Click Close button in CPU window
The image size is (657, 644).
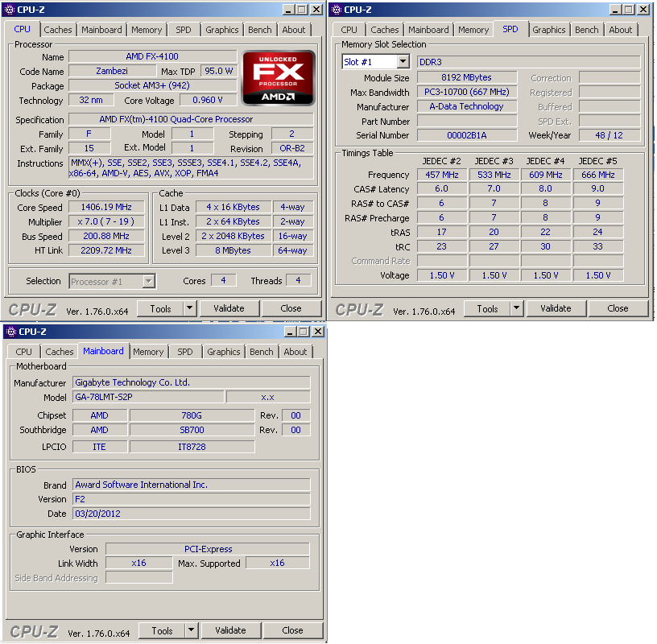291,308
